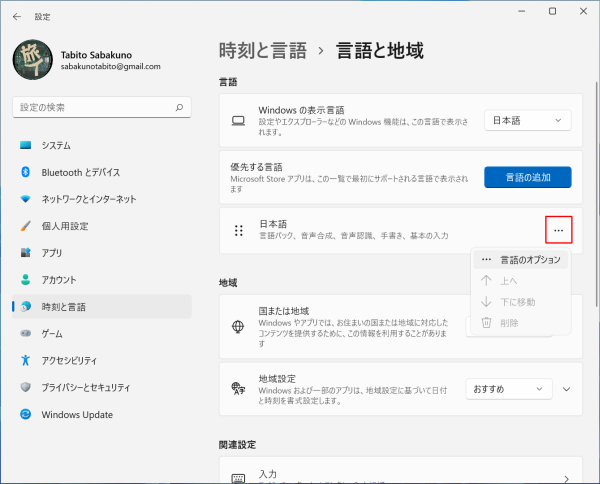Click the laptop icon in Windows の表示言語 card
This screenshot has height=484, width=600.
pyautogui.click(x=238, y=121)
